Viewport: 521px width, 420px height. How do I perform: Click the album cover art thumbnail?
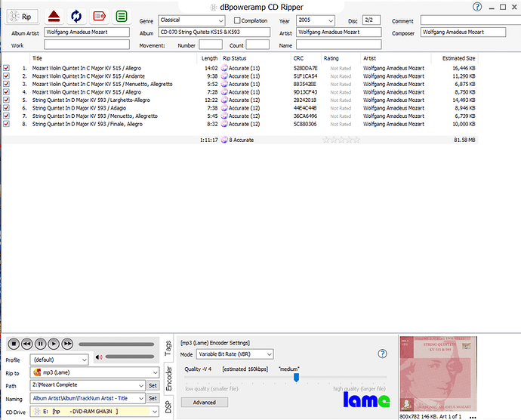click(438, 374)
